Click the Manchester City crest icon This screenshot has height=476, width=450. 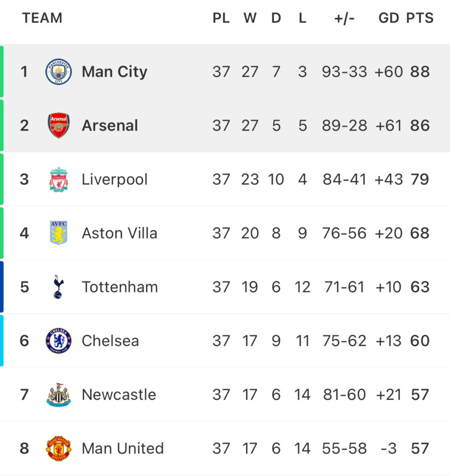59,72
